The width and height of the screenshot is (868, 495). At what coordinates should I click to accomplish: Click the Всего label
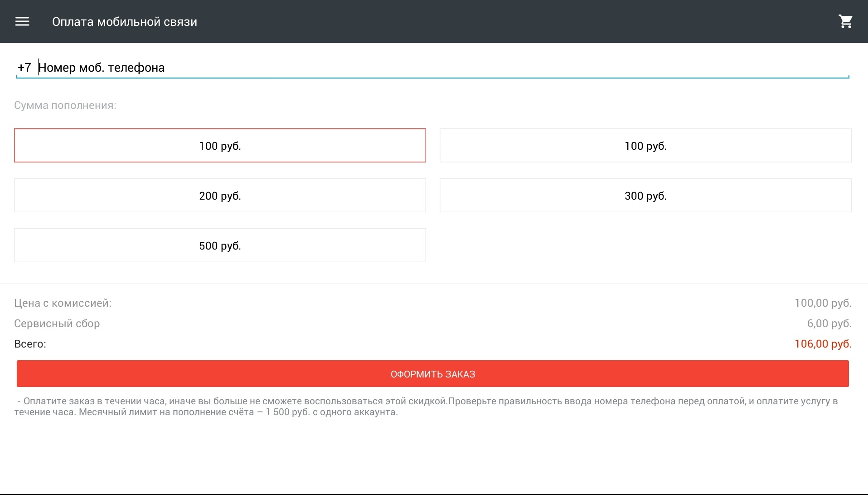(30, 344)
